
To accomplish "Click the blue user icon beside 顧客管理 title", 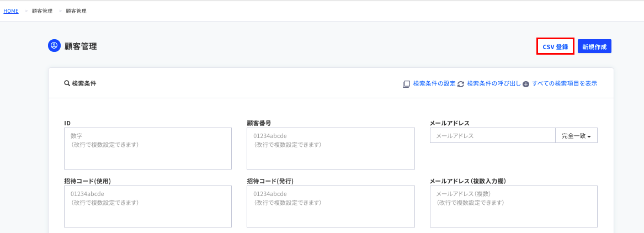I will click(x=54, y=46).
